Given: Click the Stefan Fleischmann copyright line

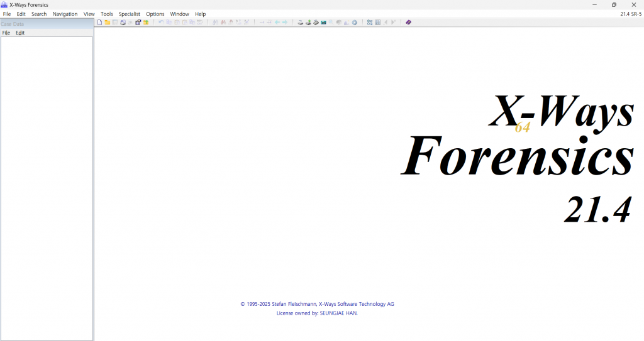Looking at the screenshot, I should (317, 304).
